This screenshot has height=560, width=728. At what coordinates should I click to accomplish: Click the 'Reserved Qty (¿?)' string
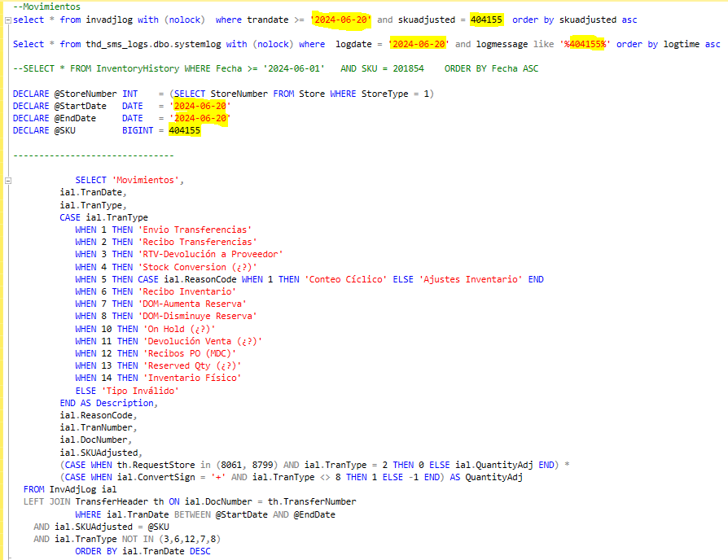click(x=192, y=365)
